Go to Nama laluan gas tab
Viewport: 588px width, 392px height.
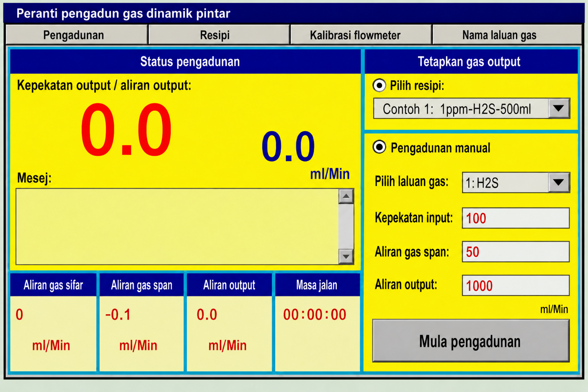coord(507,35)
